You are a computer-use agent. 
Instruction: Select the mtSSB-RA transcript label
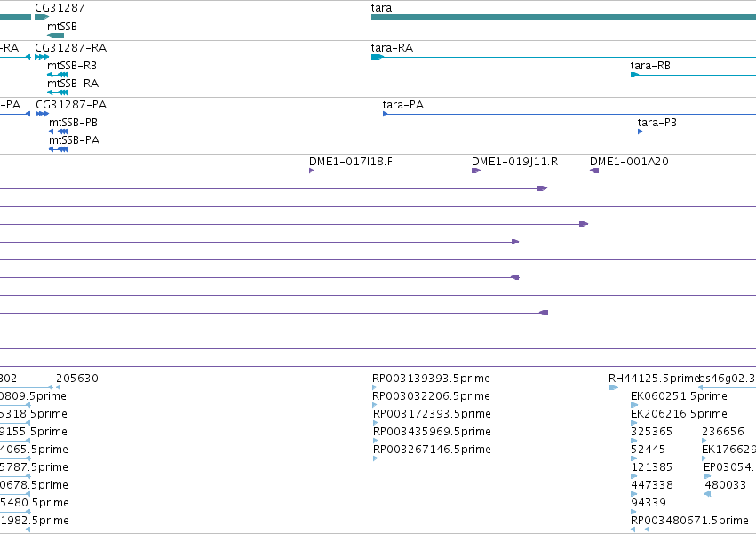73,84
